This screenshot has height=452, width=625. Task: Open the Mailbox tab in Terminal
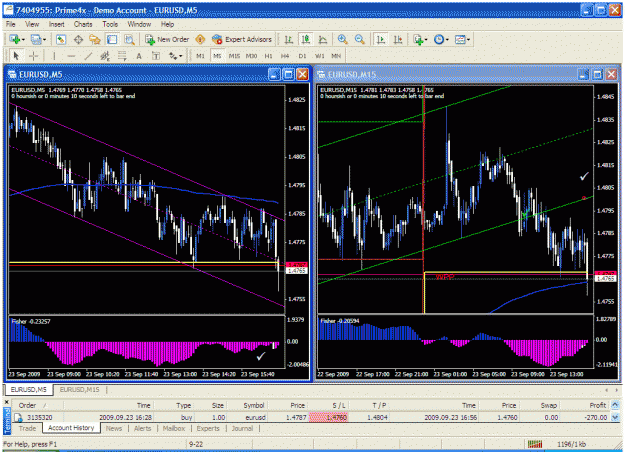click(x=174, y=428)
